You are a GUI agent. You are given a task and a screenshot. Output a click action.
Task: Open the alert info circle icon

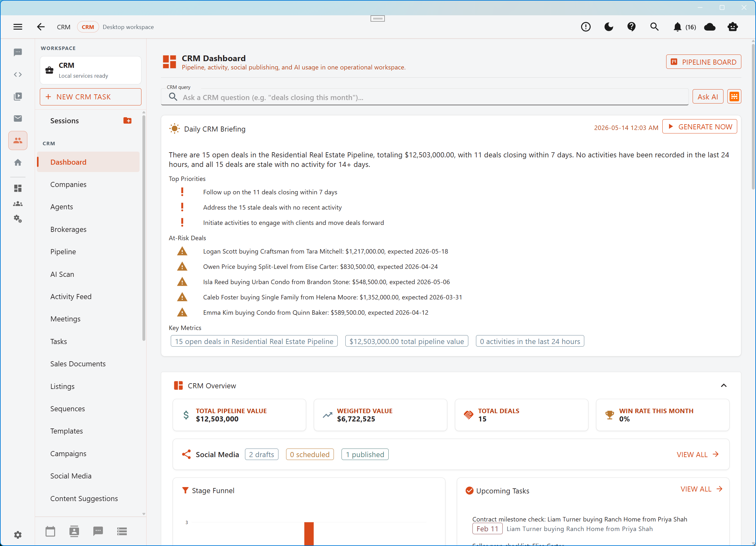[586, 27]
